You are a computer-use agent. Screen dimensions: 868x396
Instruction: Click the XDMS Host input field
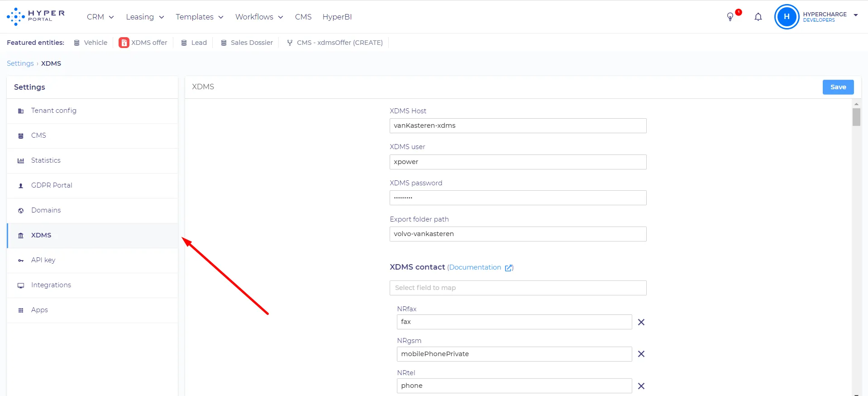(518, 126)
